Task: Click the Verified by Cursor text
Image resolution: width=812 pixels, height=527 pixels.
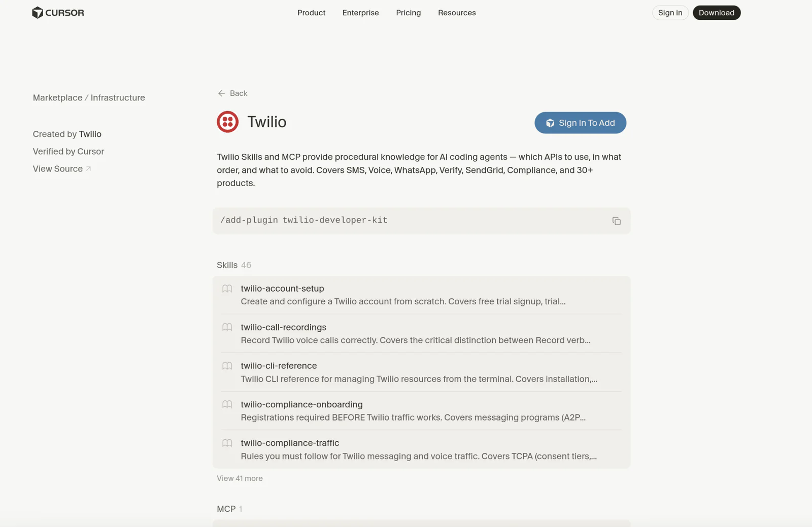Action: [69, 151]
